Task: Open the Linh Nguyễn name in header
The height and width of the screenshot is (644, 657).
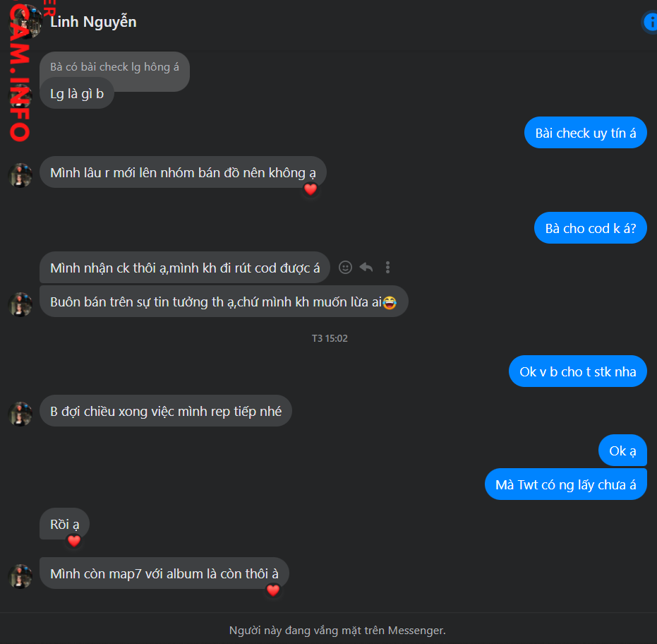Action: point(93,22)
